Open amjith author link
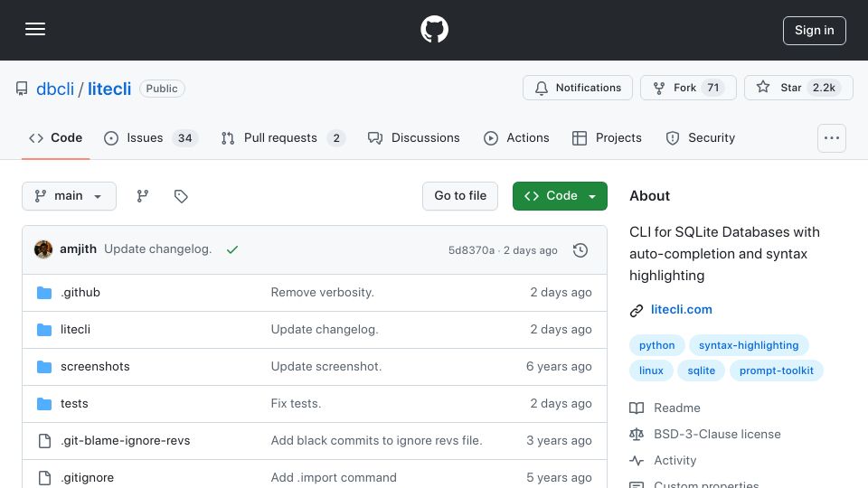 [x=78, y=249]
